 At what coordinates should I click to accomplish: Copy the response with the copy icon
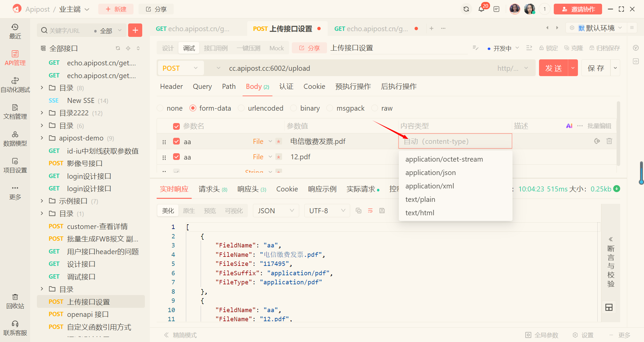359,211
